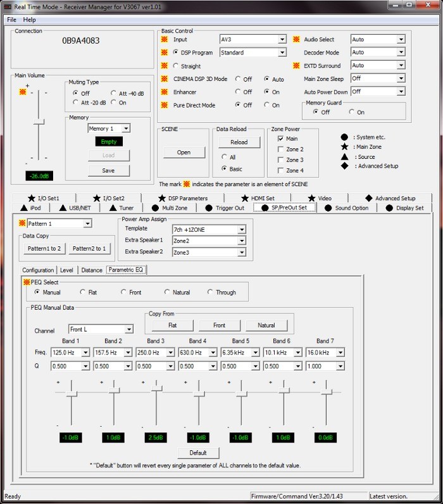This screenshot has height=504, width=443.
Task: Click the SCENE mark icon next to PEQ Select
Action: [x=27, y=282]
